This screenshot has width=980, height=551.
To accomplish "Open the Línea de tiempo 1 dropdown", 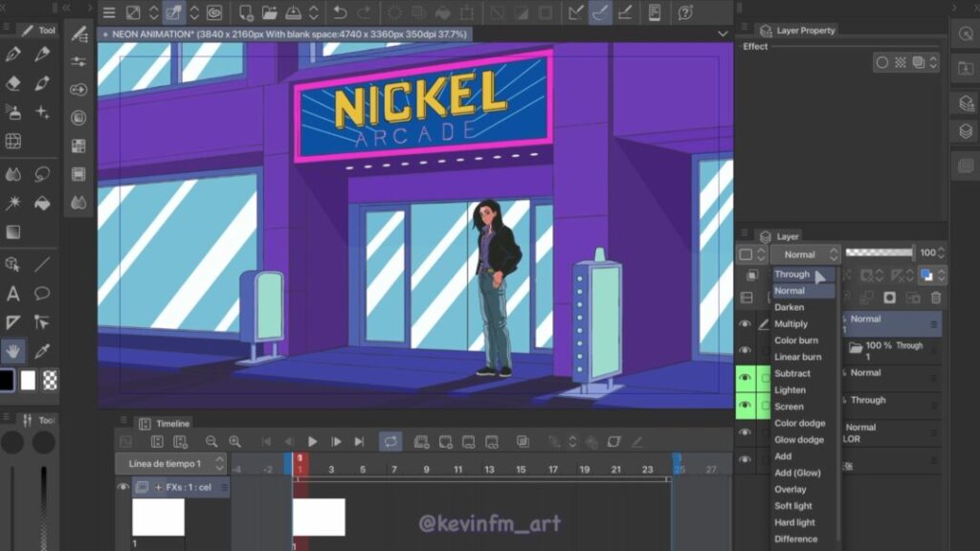I will [170, 464].
